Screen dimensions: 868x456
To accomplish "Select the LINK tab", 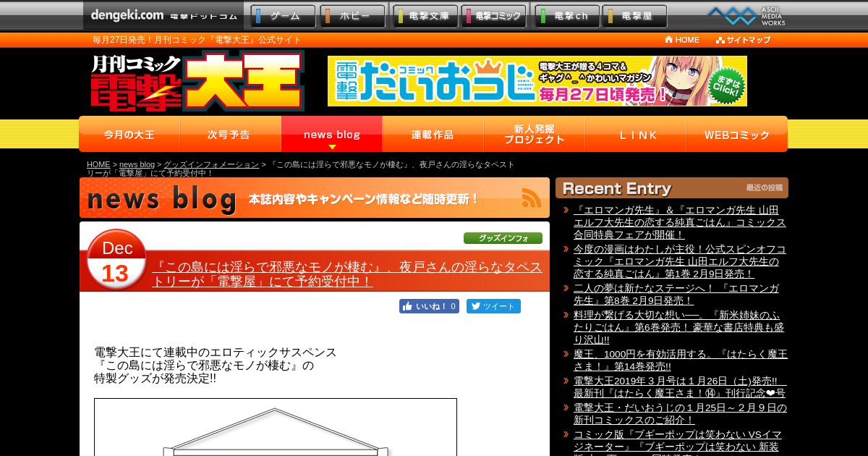I will click(635, 135).
